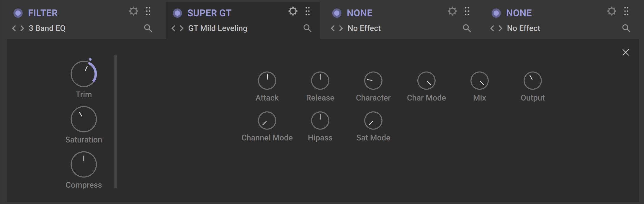The height and width of the screenshot is (204, 644).
Task: Open preset search for GT Mild Leveling
Action: (308, 28)
